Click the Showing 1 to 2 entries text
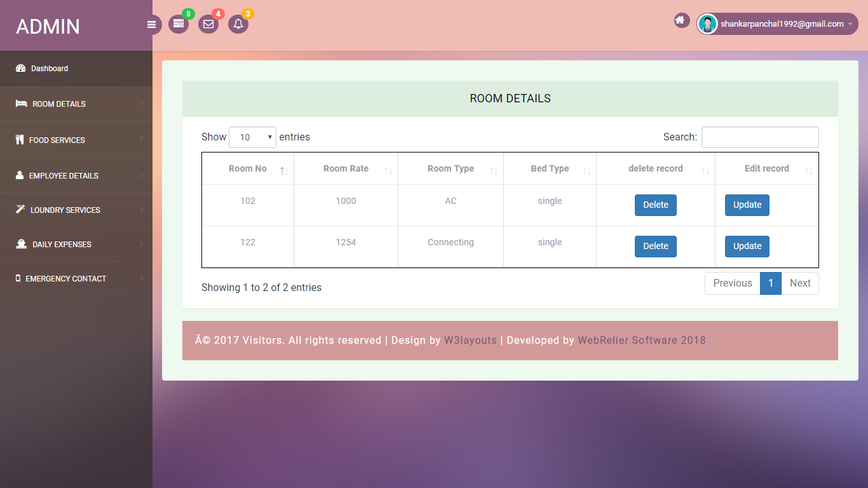Screen dimensions: 868x488 click(261, 288)
